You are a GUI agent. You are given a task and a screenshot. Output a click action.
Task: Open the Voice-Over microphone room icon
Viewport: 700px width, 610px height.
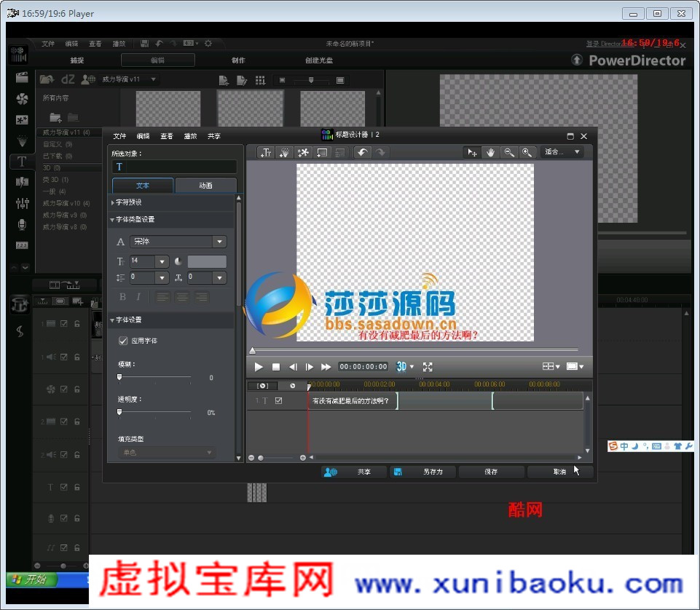coord(22,224)
